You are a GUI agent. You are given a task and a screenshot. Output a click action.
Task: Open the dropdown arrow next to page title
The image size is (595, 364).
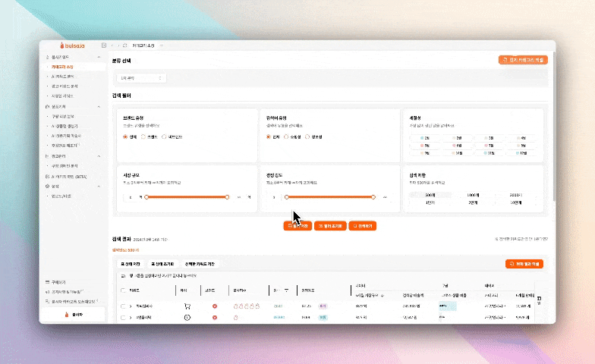(x=161, y=45)
